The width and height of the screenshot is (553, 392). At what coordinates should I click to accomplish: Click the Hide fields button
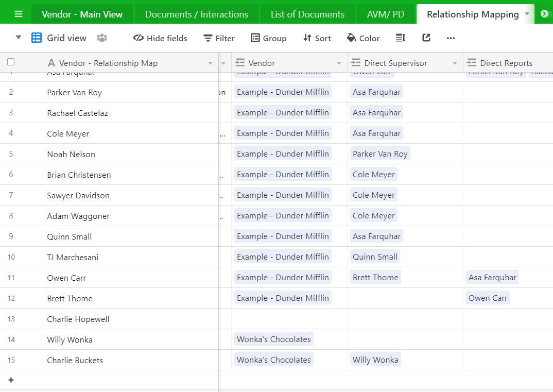(160, 38)
